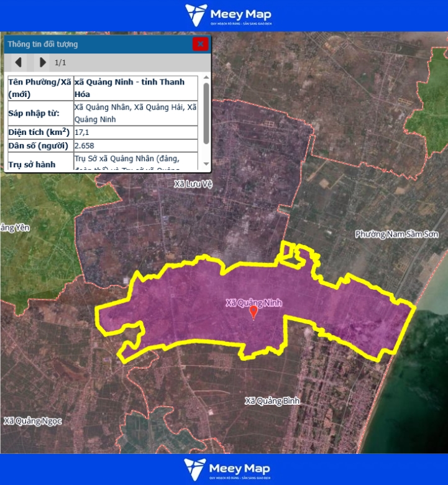The height and width of the screenshot is (485, 448).
Task: Click the info popup vertical scrollbar
Action: [206, 112]
